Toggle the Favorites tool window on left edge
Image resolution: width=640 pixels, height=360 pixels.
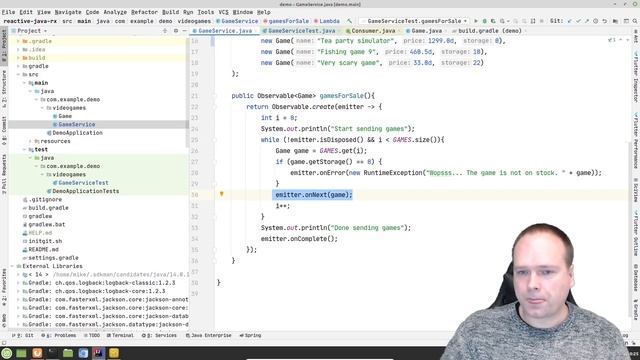click(4, 288)
